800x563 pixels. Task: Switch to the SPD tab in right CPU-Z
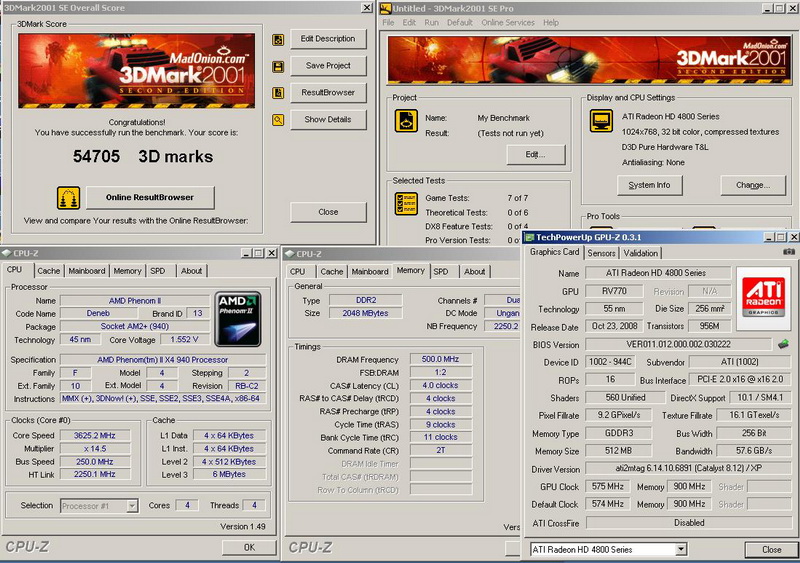tap(440, 271)
